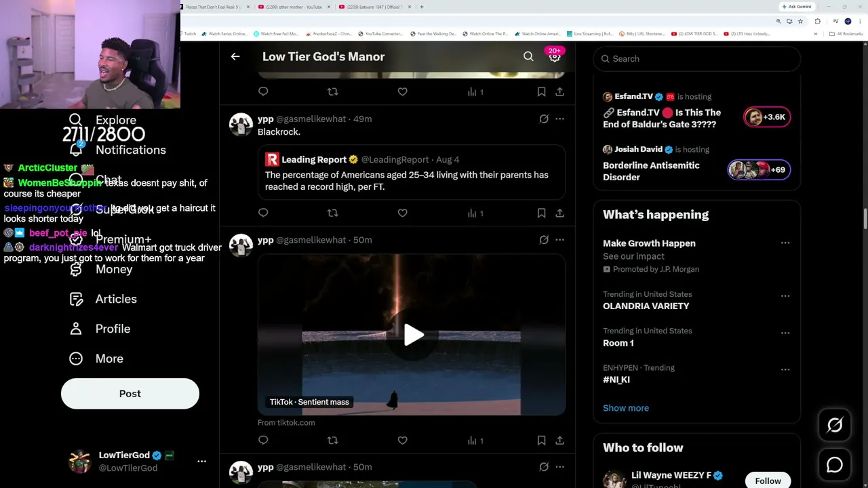Open the YouTube Converter bookmark
Viewport: 868px width, 488px height.
[380, 34]
